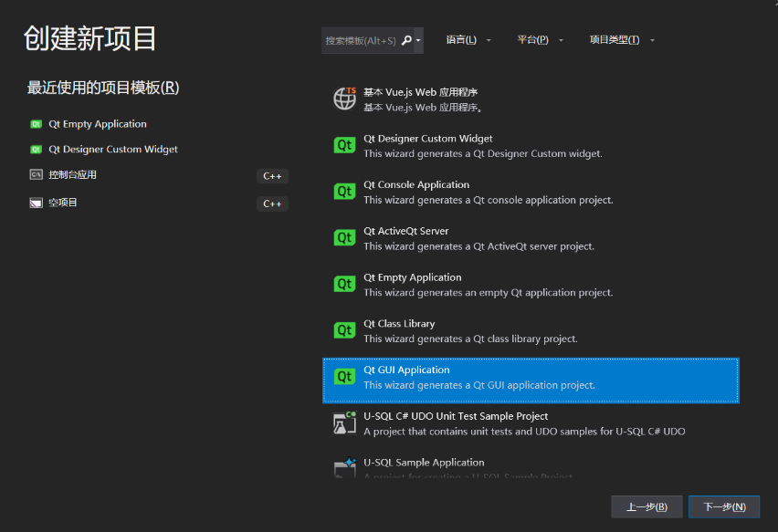Select the 基本 Vue.js Web 应用程序 template title
This screenshot has height=532, width=778.
click(420, 92)
